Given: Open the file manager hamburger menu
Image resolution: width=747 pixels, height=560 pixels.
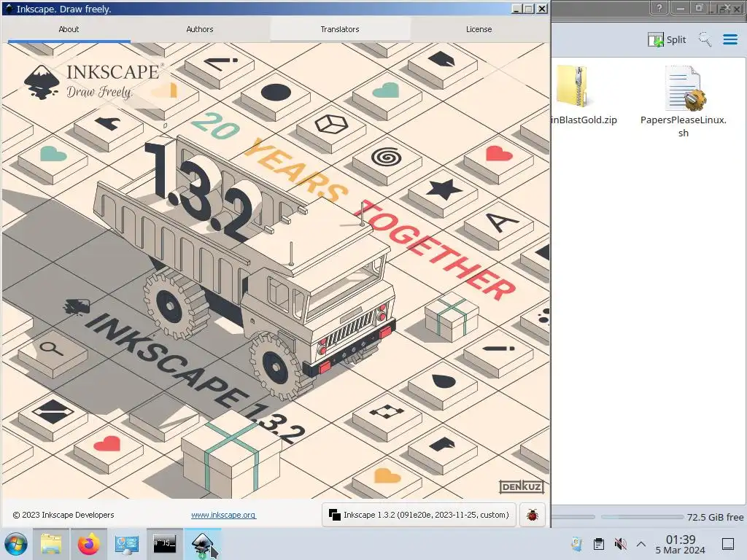Looking at the screenshot, I should 729,39.
